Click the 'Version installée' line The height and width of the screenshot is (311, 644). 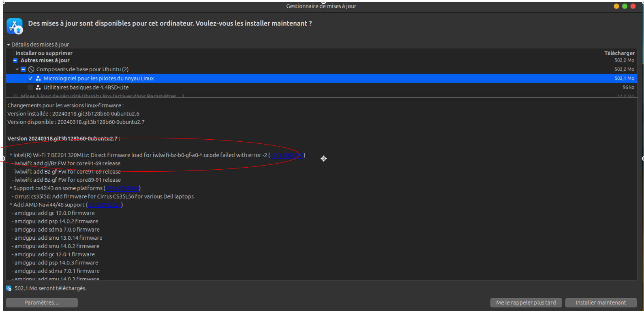click(73, 114)
